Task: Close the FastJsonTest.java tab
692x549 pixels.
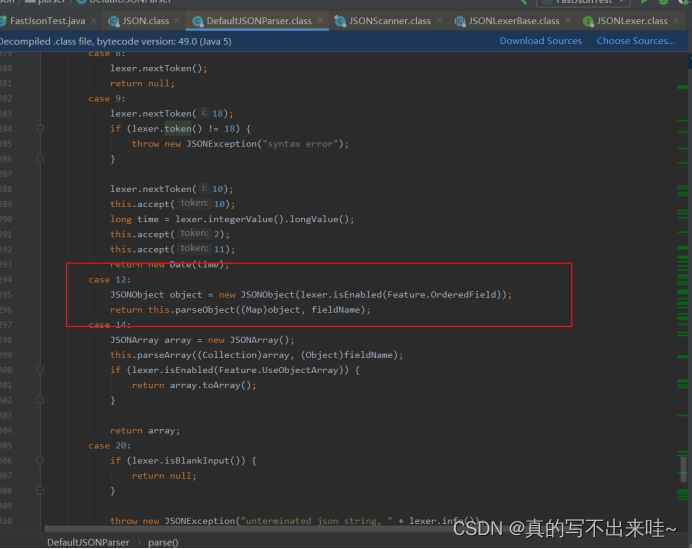Action: tap(94, 21)
